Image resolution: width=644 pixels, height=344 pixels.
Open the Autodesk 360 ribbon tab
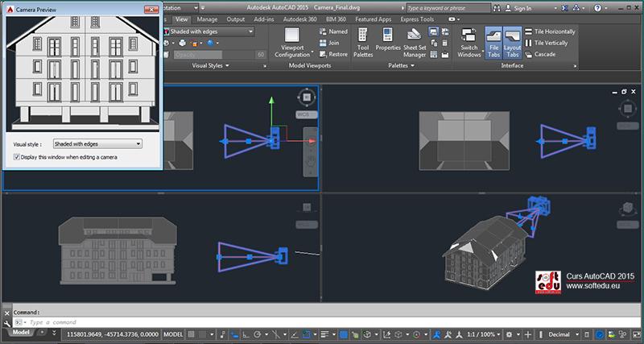coord(300,19)
